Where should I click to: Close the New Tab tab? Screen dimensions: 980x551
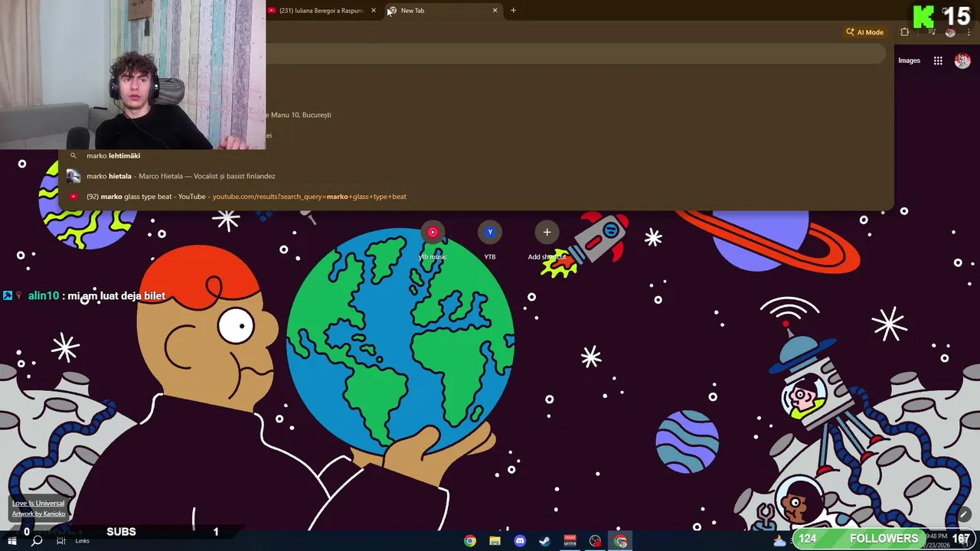coord(495,11)
